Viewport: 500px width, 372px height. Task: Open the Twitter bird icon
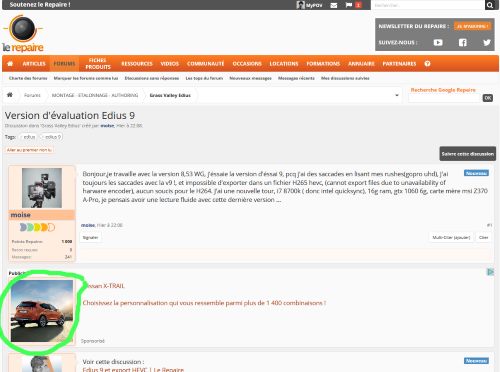tap(487, 42)
